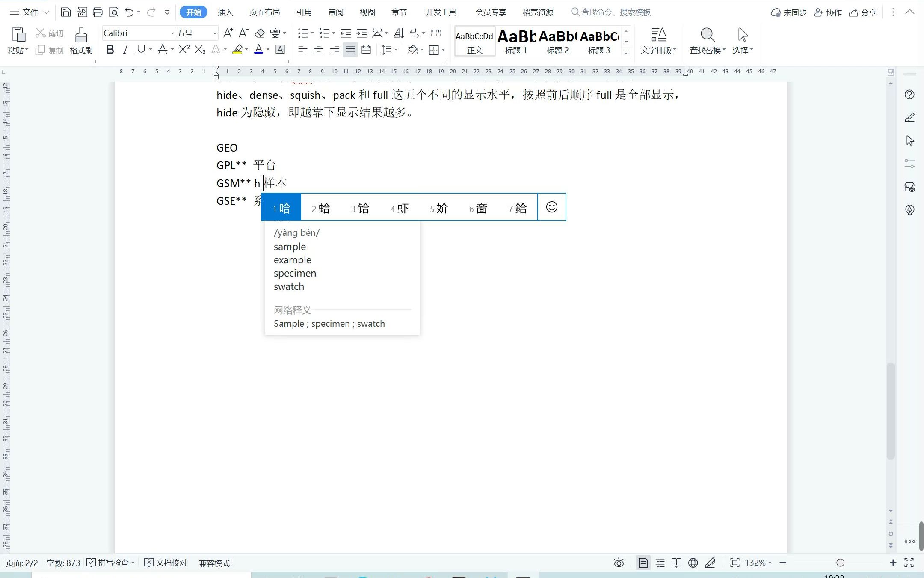The height and width of the screenshot is (578, 924).
Task: Toggle eye protection mode in status bar
Action: pos(619,563)
